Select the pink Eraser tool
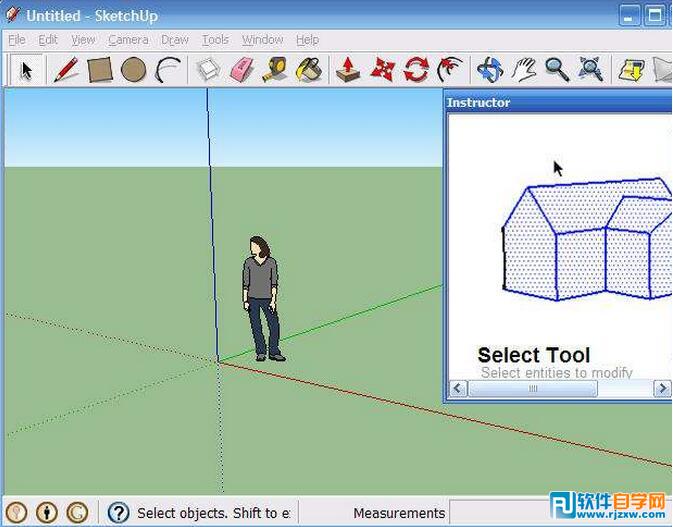The image size is (673, 527). point(242,70)
